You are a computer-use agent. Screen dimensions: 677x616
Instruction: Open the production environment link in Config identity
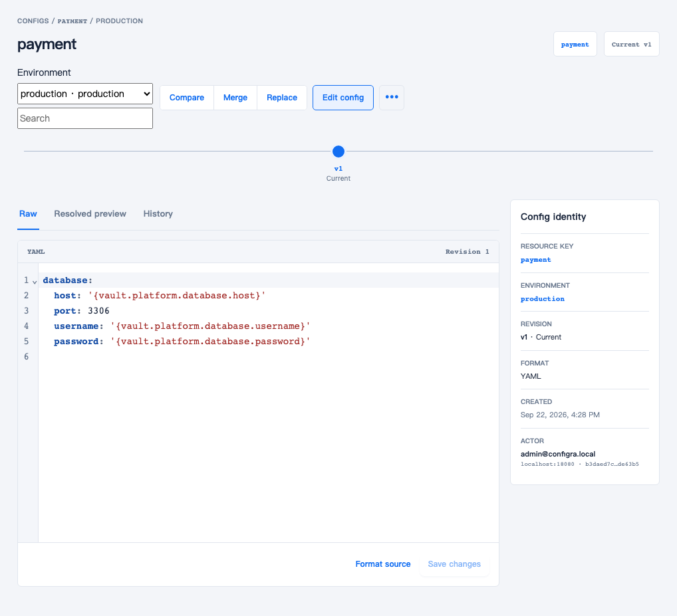tap(542, 299)
